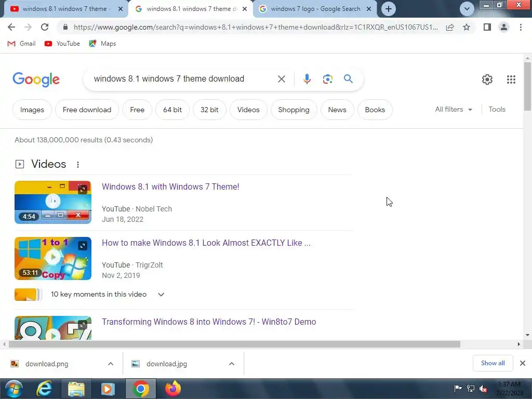The height and width of the screenshot is (399, 532).
Task: Open the tab search dropdown
Action: click(x=467, y=9)
